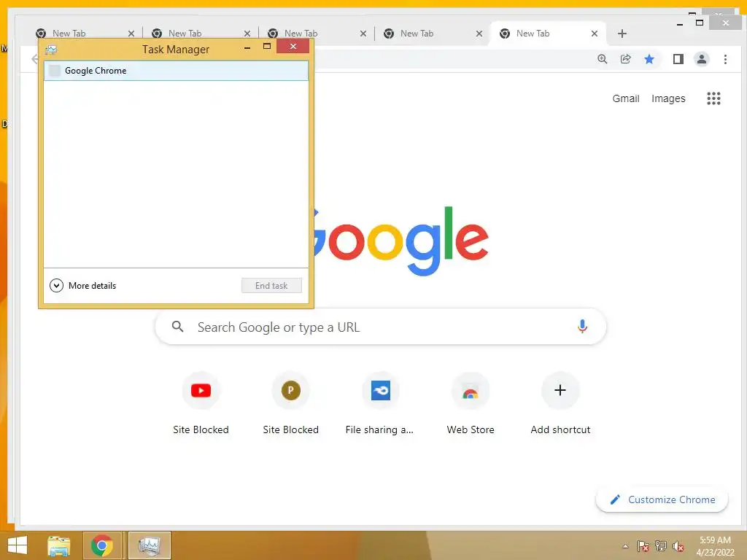The height and width of the screenshot is (560, 747).
Task: Open File Explorer from the taskbar
Action: 58,545
